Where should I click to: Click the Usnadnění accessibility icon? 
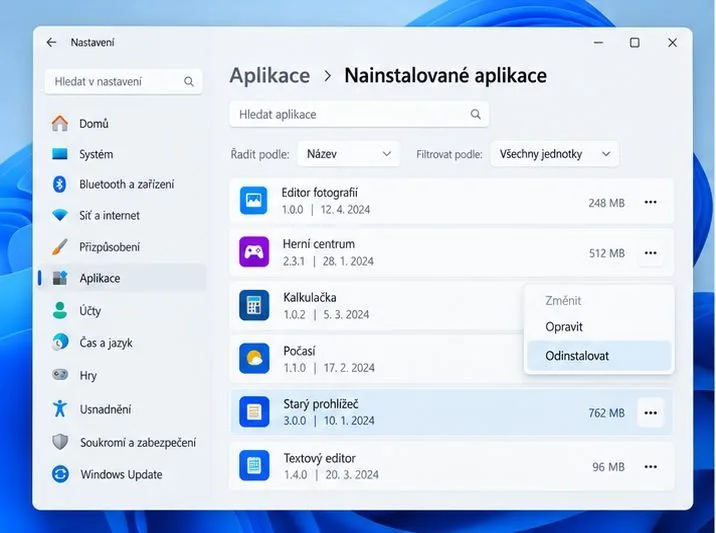60,408
